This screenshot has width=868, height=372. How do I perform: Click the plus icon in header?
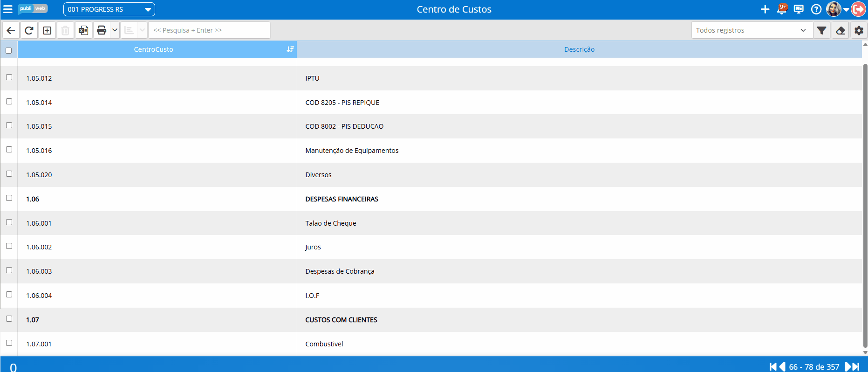[x=765, y=9]
